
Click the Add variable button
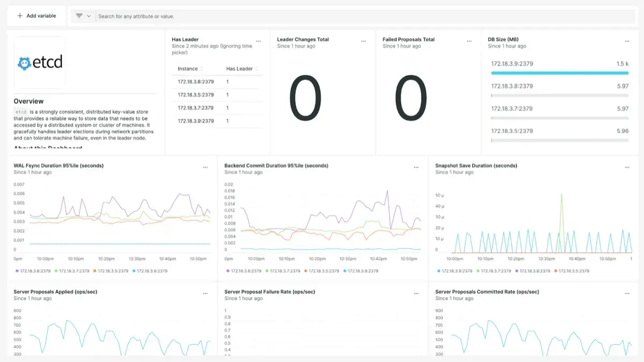pos(36,16)
